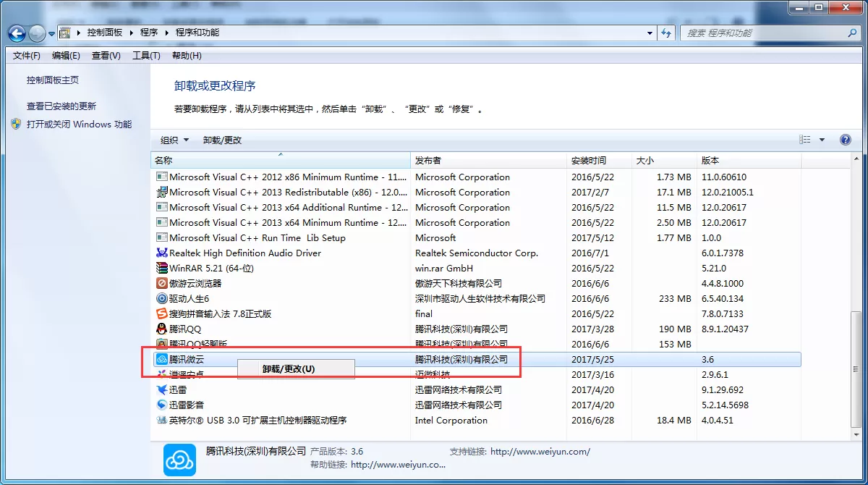Click the 18.4 MB size cell

(x=674, y=420)
